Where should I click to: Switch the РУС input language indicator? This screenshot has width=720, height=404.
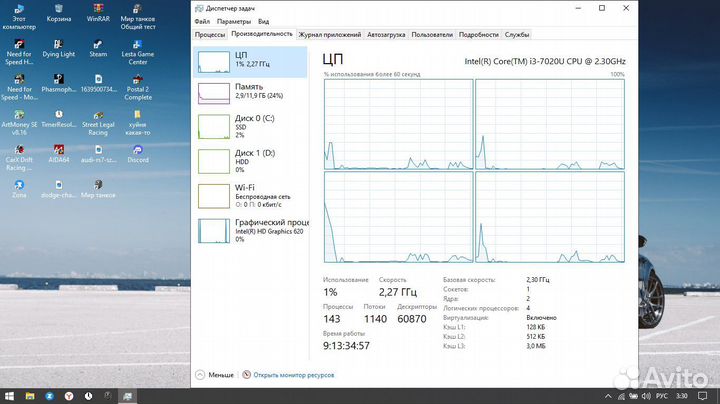click(662, 396)
